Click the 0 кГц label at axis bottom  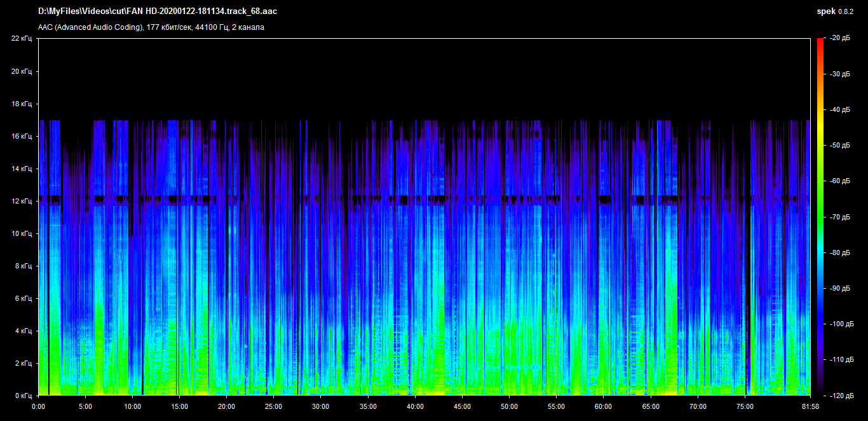pos(23,396)
